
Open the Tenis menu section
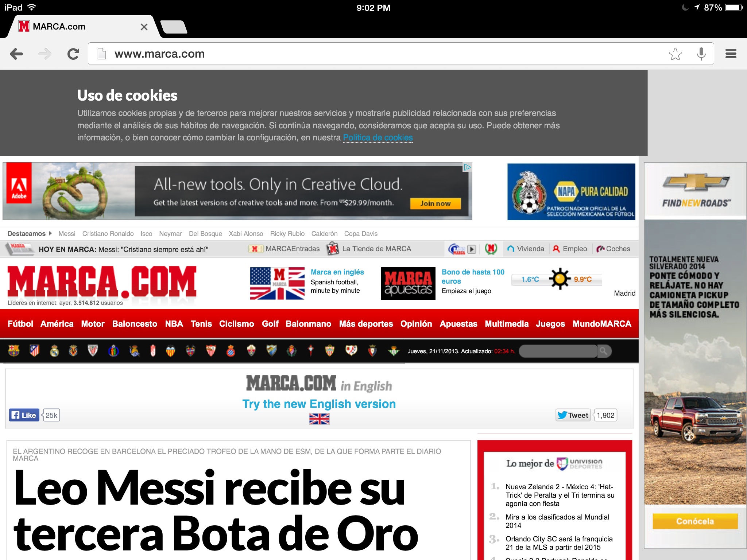201,324
